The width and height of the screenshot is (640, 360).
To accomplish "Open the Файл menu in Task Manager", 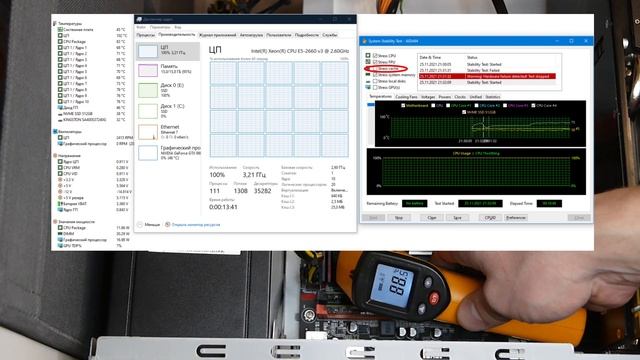I will [141, 27].
